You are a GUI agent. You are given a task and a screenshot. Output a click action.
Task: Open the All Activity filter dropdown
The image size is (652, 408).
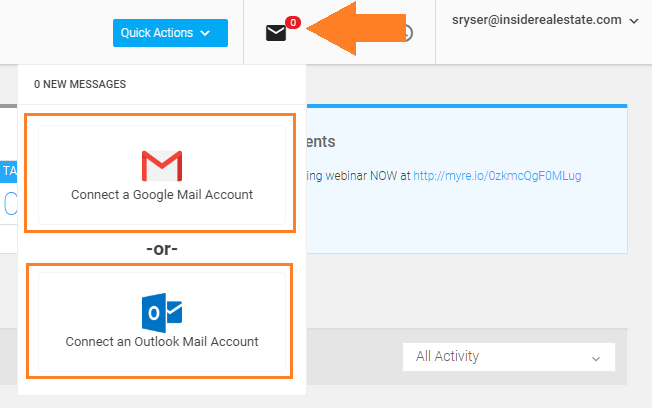[509, 357]
